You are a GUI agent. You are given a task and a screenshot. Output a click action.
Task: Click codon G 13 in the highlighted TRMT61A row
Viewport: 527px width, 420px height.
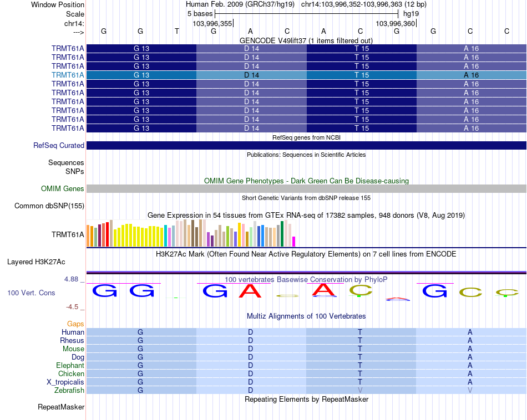[x=141, y=75]
